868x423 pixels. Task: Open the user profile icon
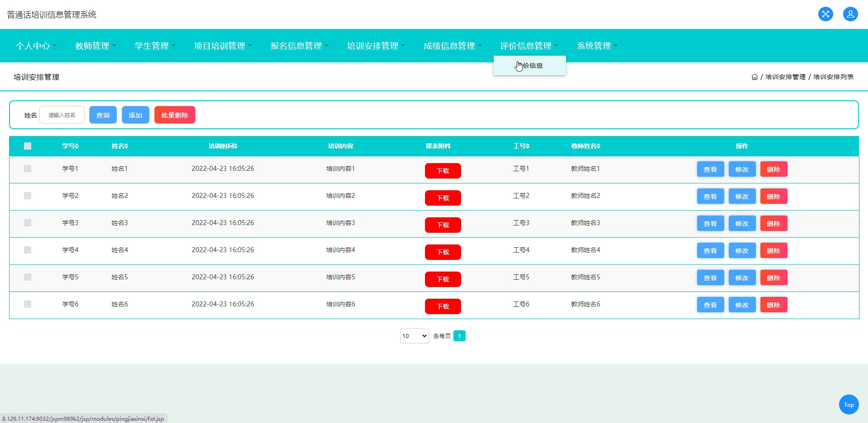pyautogui.click(x=850, y=14)
